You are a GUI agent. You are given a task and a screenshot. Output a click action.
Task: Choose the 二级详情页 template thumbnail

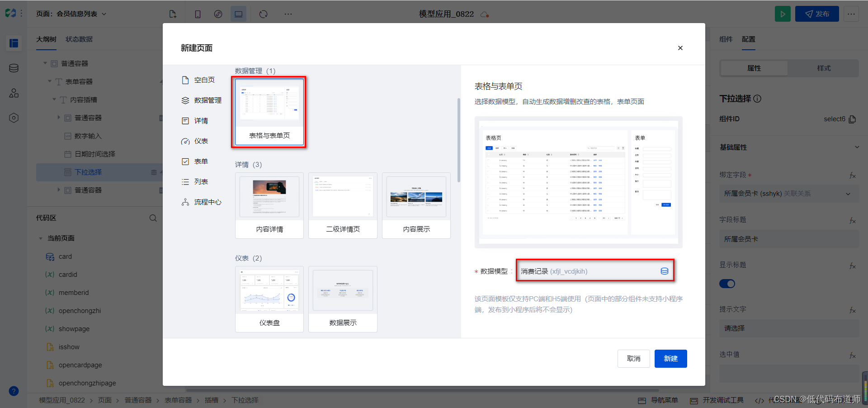point(343,205)
